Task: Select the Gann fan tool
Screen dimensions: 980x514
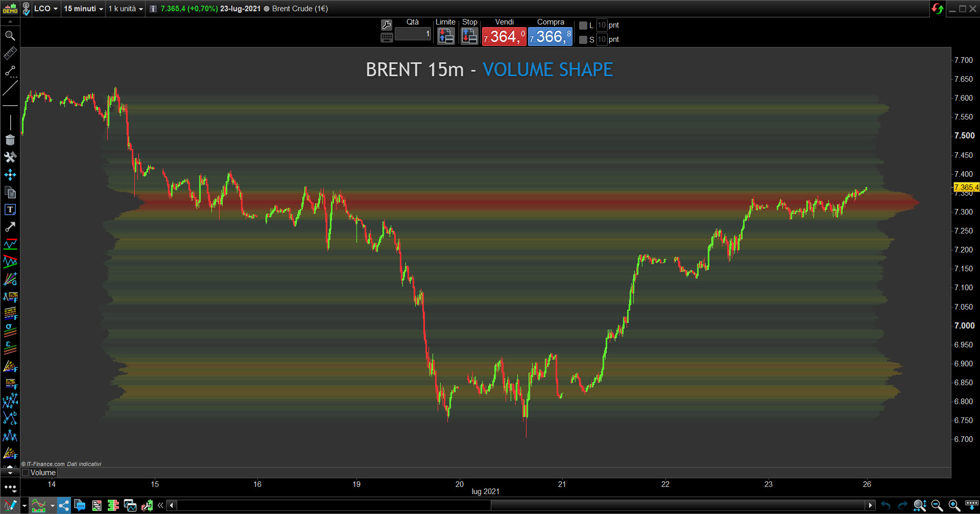Action: point(10,279)
